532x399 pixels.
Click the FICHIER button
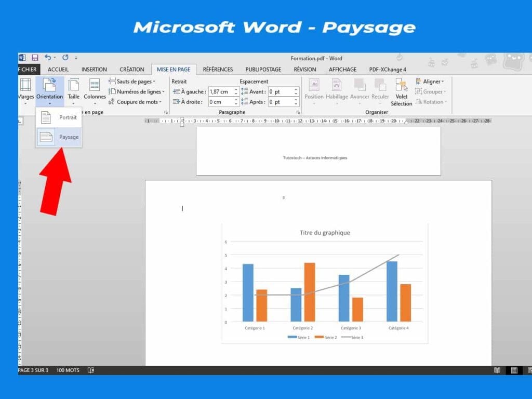point(28,69)
